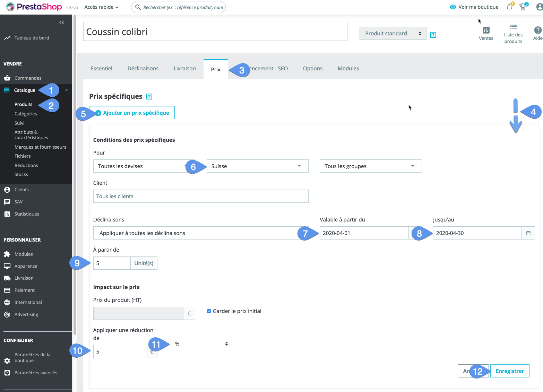
Task: Collapse the sidebar with double-chevron icon
Action: pos(62,23)
